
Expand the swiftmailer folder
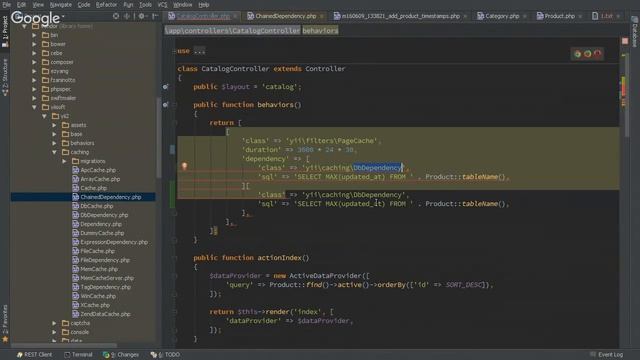(x=34, y=98)
